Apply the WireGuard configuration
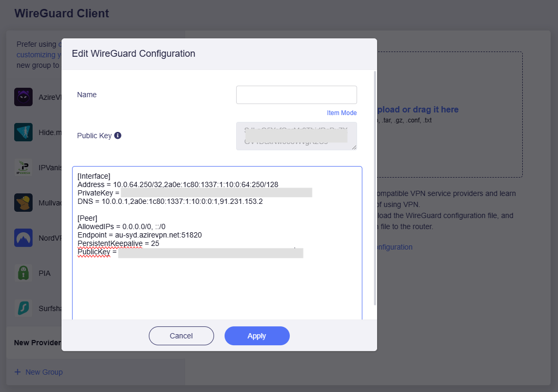Screen dimensions: 558x392 coord(257,336)
